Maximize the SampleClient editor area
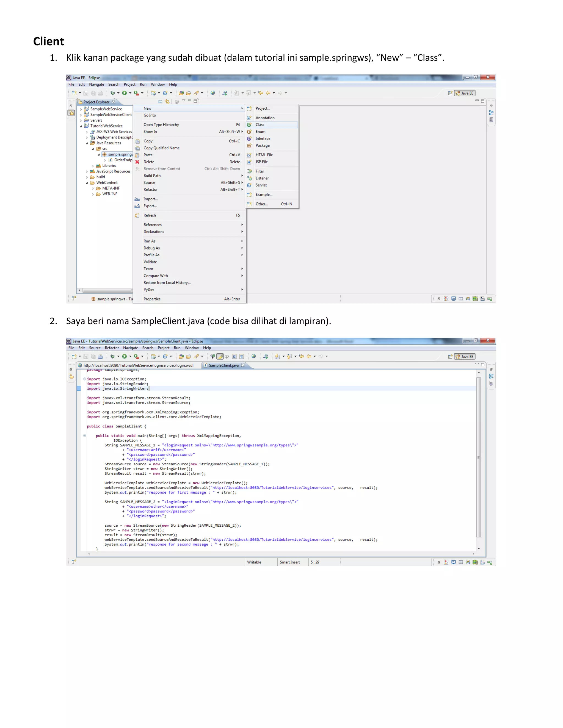Screen dimensions: 563x728 coord(483,364)
